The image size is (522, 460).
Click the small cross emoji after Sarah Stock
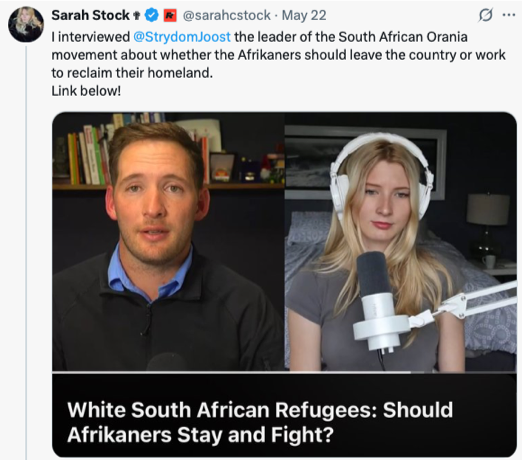136,15
